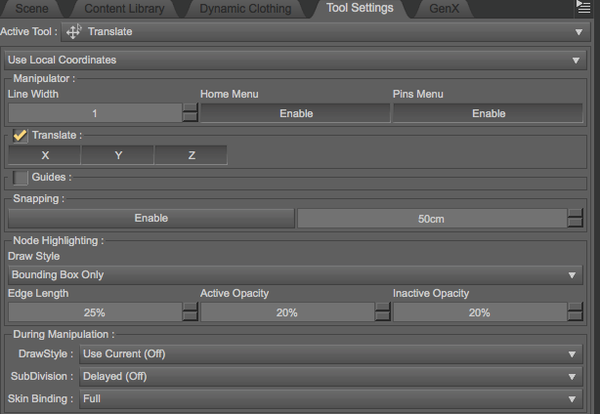Increase the Line Width stepper

click(190, 108)
